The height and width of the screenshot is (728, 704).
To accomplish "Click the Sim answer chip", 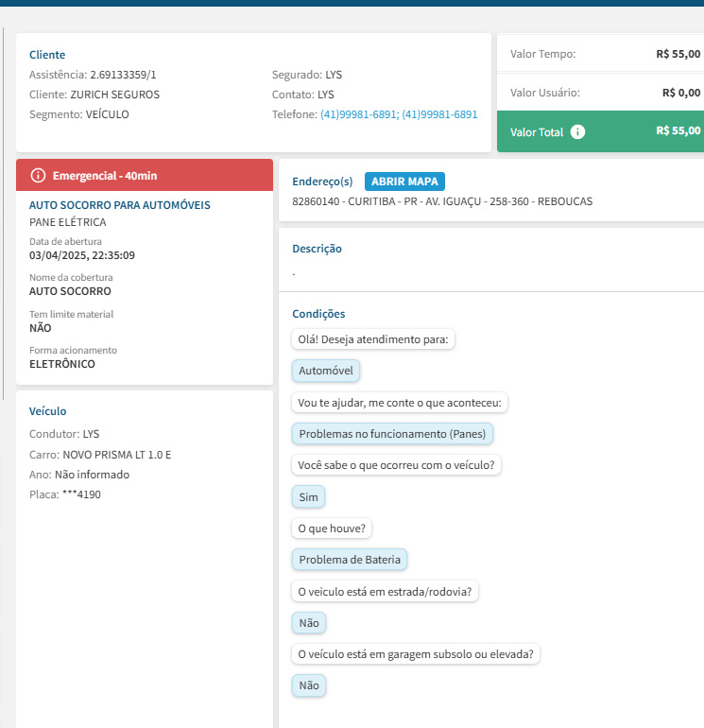I will pyautogui.click(x=309, y=496).
